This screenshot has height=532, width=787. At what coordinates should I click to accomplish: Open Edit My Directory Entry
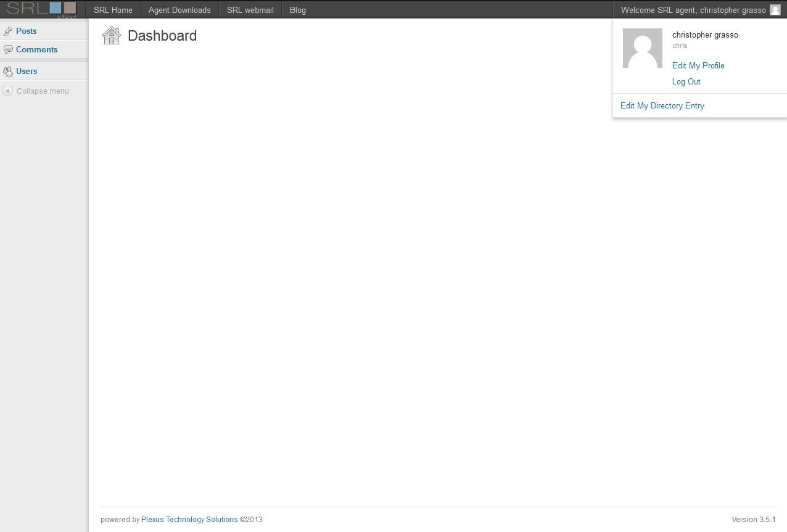point(662,105)
